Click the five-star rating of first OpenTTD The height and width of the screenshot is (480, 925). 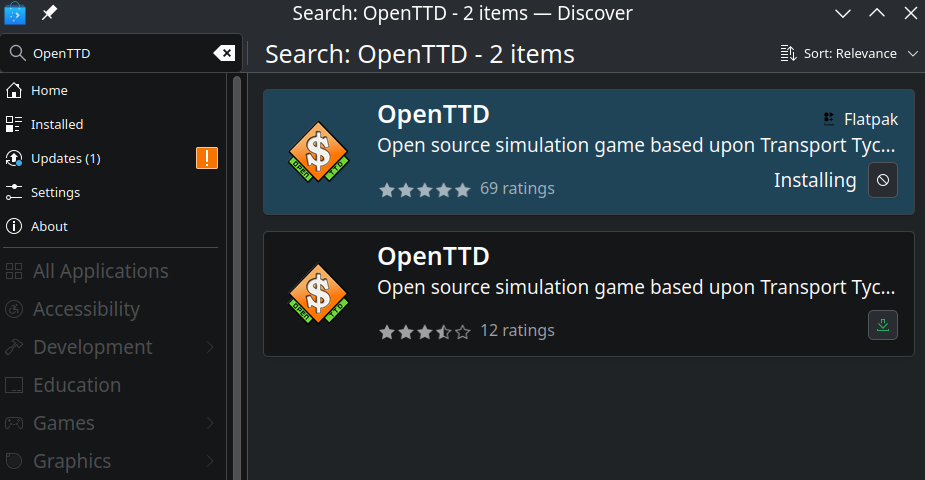coord(425,190)
